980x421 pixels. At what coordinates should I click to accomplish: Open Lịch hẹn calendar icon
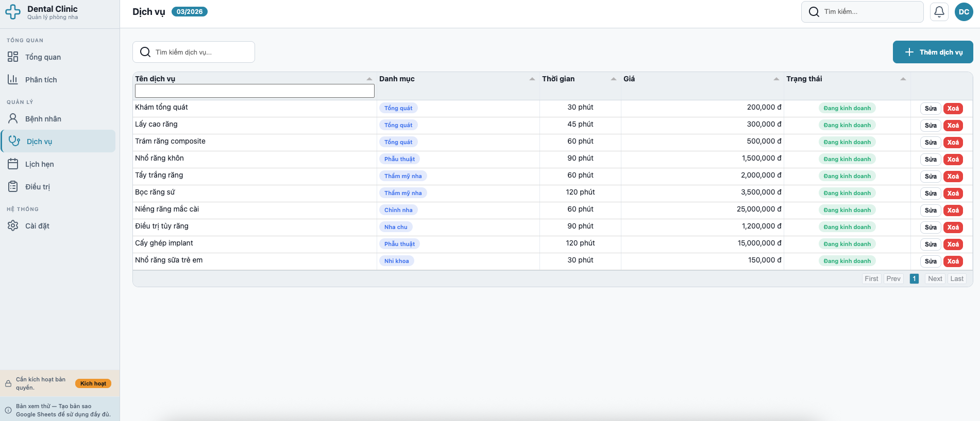(13, 164)
